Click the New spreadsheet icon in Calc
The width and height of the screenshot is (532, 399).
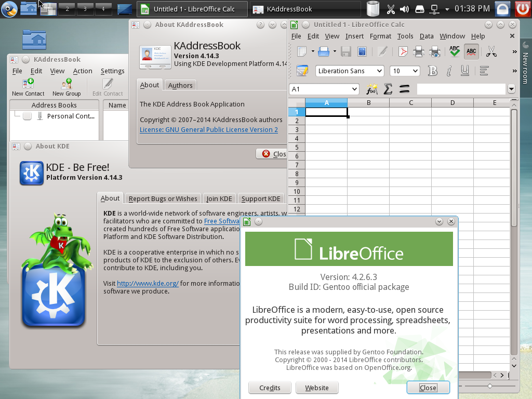pos(302,51)
